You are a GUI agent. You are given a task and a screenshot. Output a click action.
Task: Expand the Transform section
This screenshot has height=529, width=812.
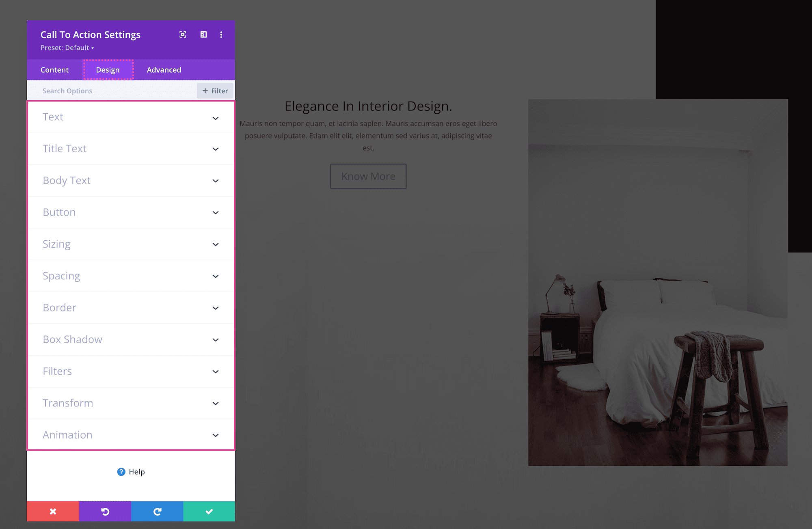pos(130,403)
